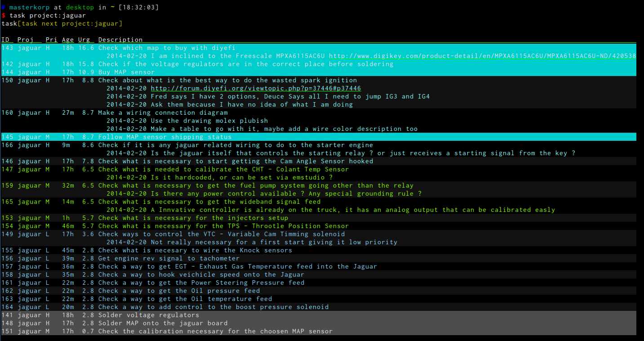Select 'Get engine rev signal to tachometer' row
This screenshot has height=341, width=644.
tap(169, 259)
